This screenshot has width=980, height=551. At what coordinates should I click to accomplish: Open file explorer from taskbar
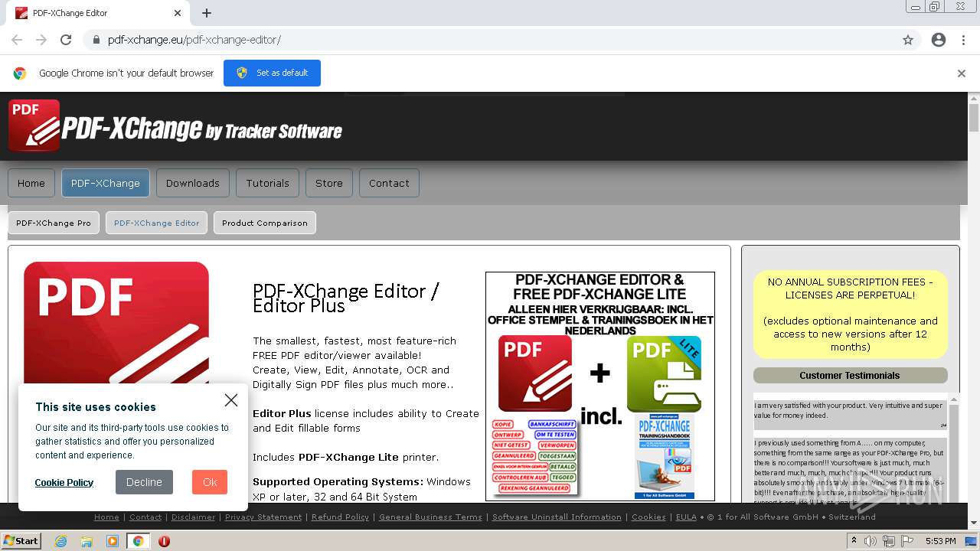[87, 541]
